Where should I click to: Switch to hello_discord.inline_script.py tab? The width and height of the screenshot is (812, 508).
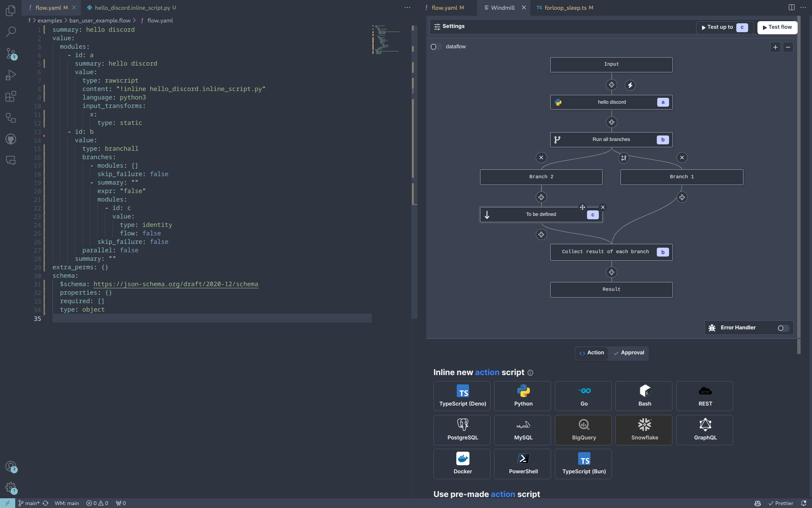tap(132, 8)
